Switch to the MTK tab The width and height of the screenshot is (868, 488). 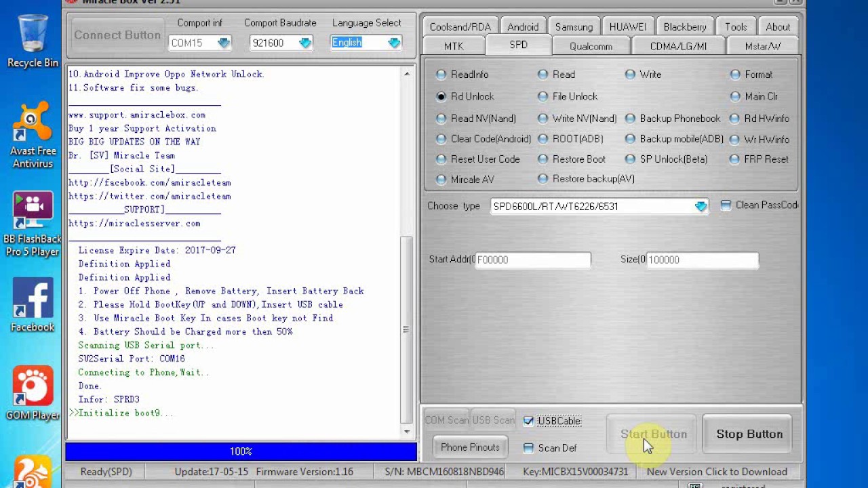[x=454, y=46]
